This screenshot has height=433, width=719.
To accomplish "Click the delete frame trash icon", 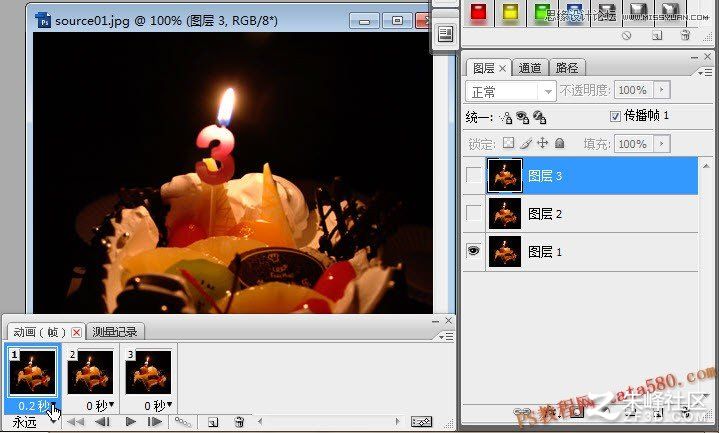I will [239, 422].
